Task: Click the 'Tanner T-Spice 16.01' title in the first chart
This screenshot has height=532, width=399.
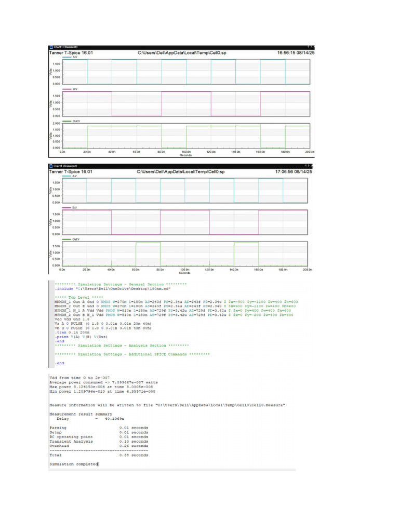Action: pyautogui.click(x=71, y=52)
